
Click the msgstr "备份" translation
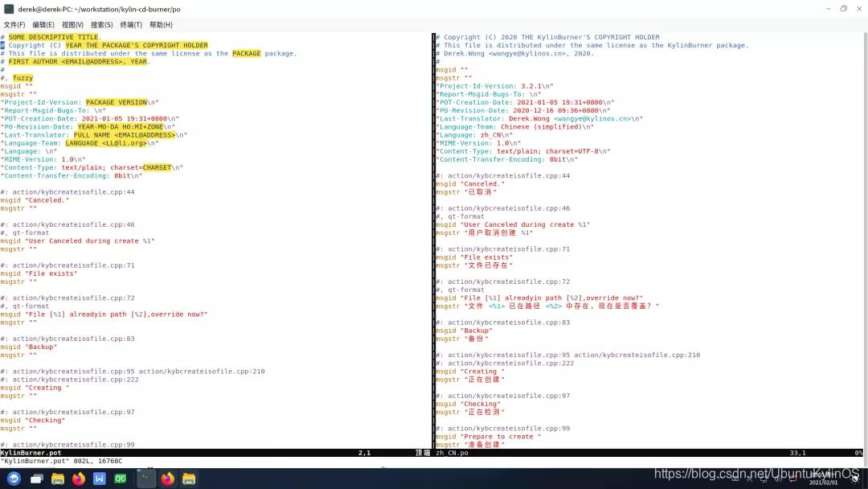[462, 339]
